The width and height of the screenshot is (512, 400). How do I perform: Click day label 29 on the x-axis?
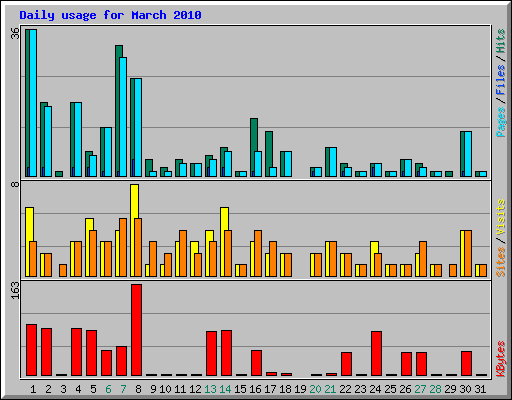pyautogui.click(x=450, y=389)
